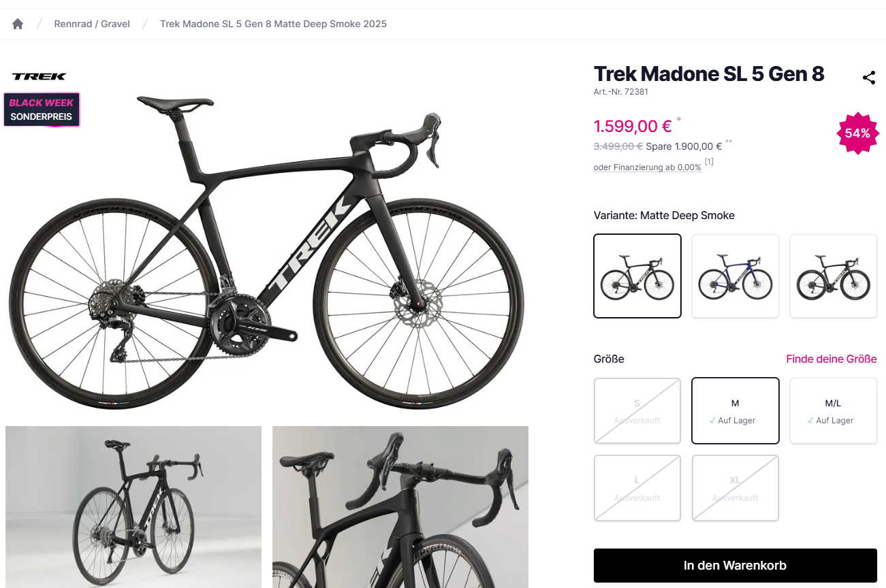
Task: Select the Matte Deep Smoke variant
Action: point(637,276)
